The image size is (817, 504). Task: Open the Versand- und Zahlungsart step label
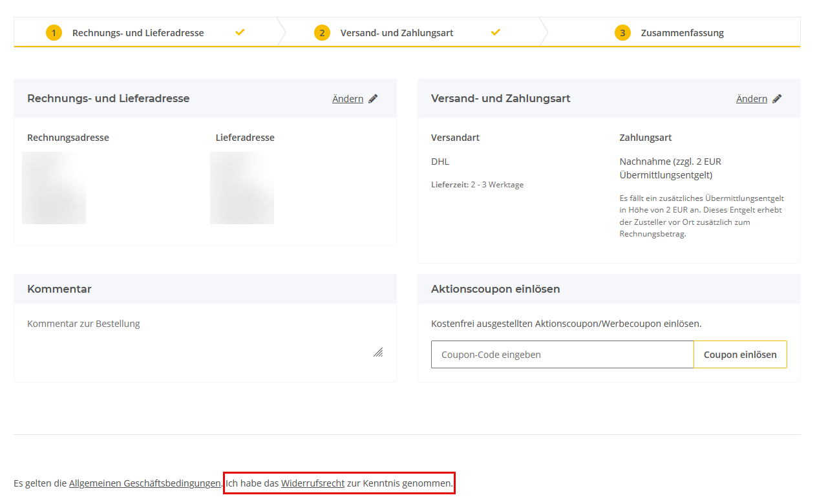click(397, 33)
